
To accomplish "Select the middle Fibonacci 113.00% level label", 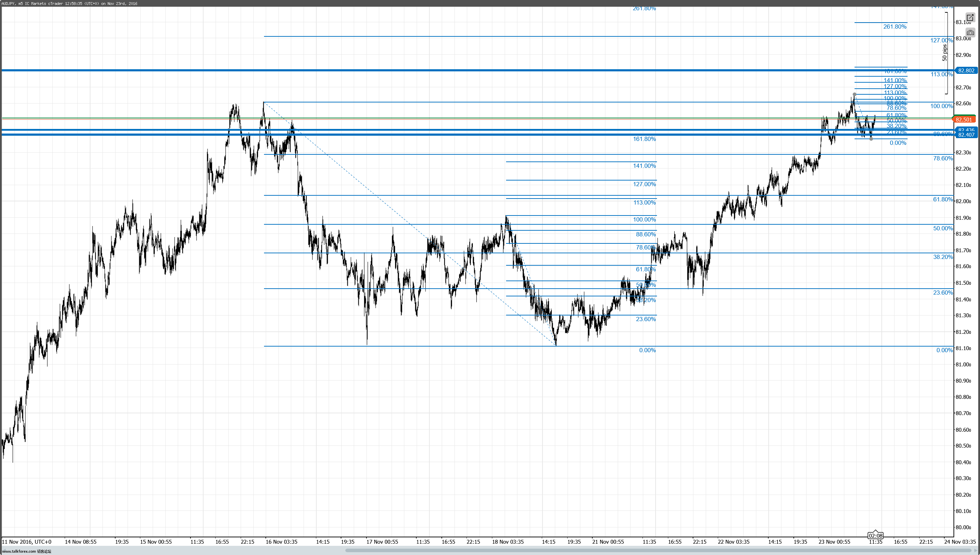I will [644, 203].
